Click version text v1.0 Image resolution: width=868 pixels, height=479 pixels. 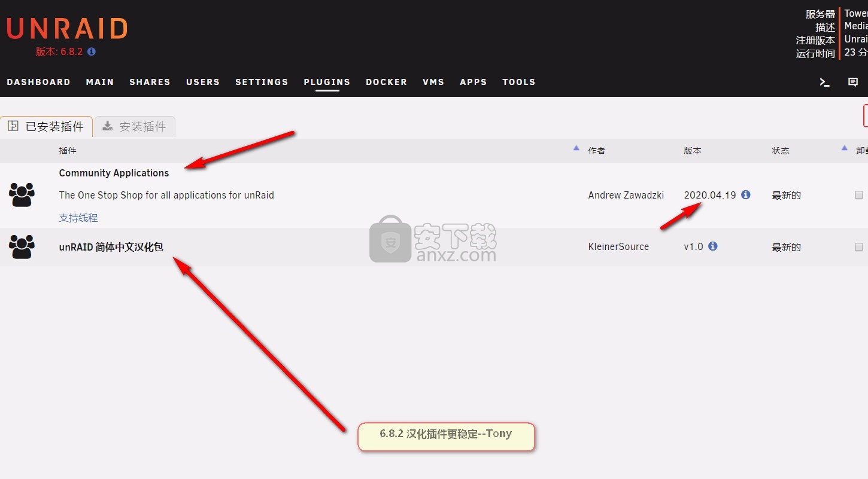coord(694,246)
